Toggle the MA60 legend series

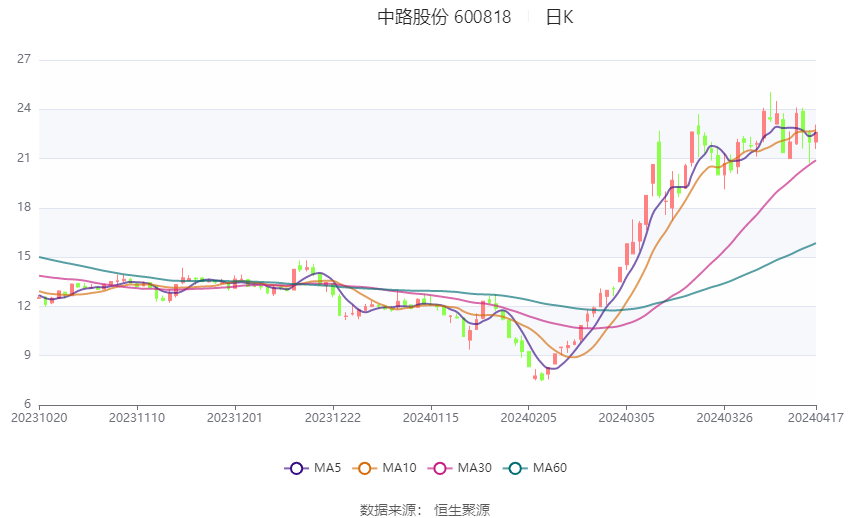(535, 468)
